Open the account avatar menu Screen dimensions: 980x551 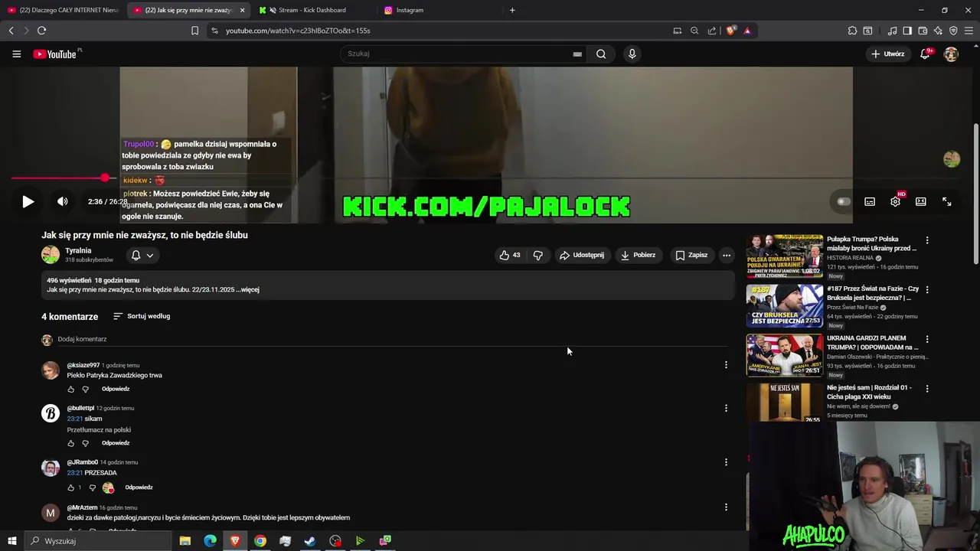click(x=951, y=54)
